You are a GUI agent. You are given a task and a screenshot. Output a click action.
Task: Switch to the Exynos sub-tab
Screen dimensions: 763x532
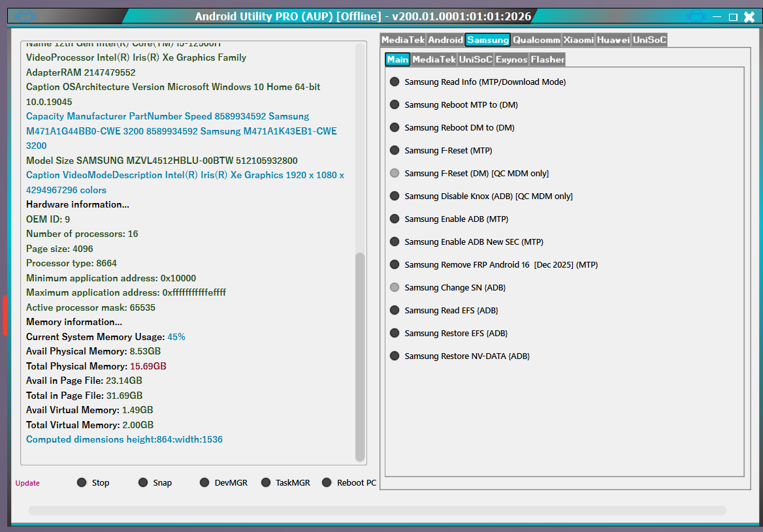[x=511, y=60]
